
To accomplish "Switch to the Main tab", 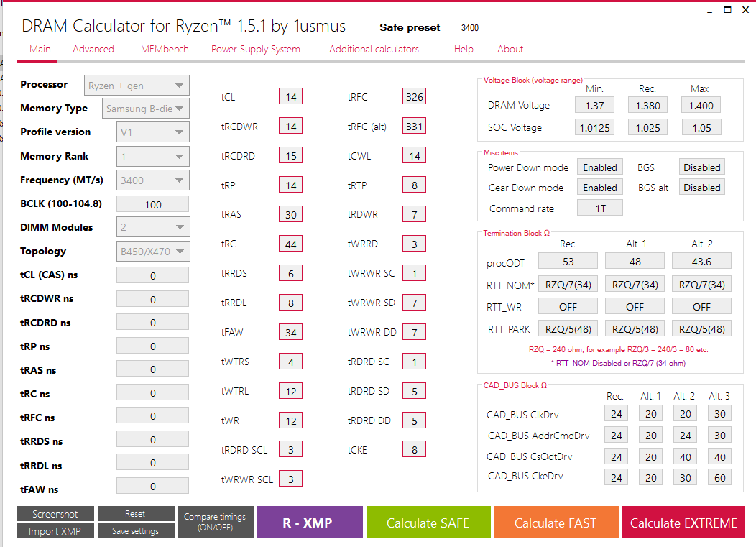I will pyautogui.click(x=40, y=49).
